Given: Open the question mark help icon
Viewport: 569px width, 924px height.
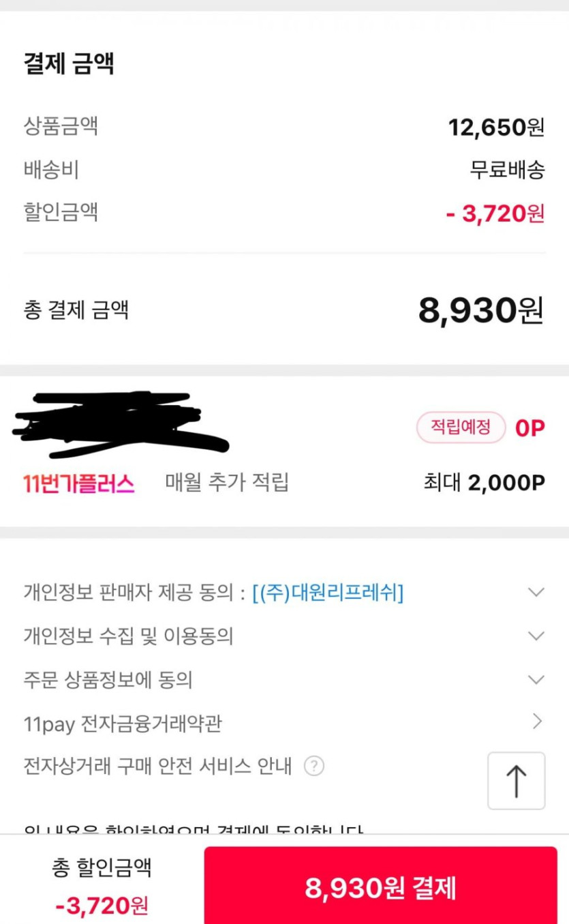Looking at the screenshot, I should pyautogui.click(x=314, y=766).
